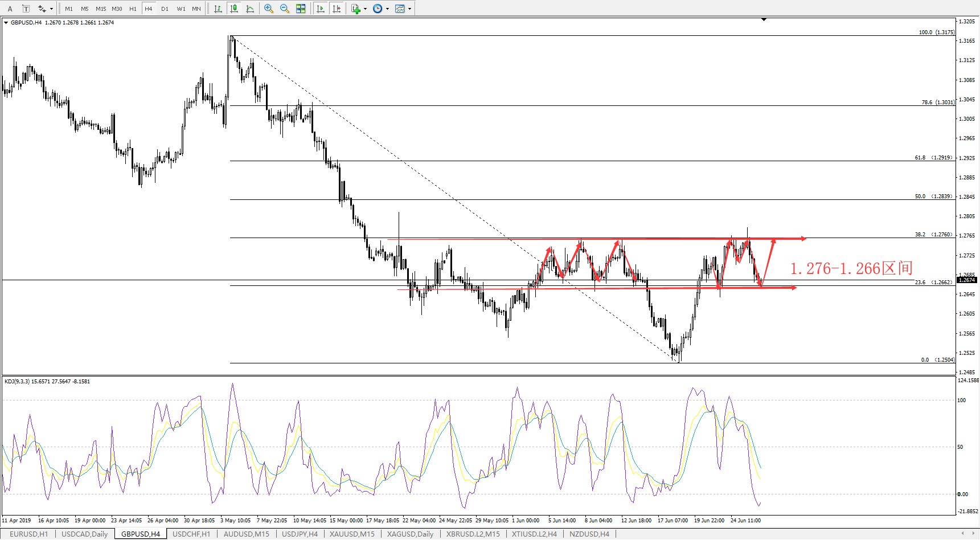Set timeframe to MN
980x540 pixels.
coord(196,9)
